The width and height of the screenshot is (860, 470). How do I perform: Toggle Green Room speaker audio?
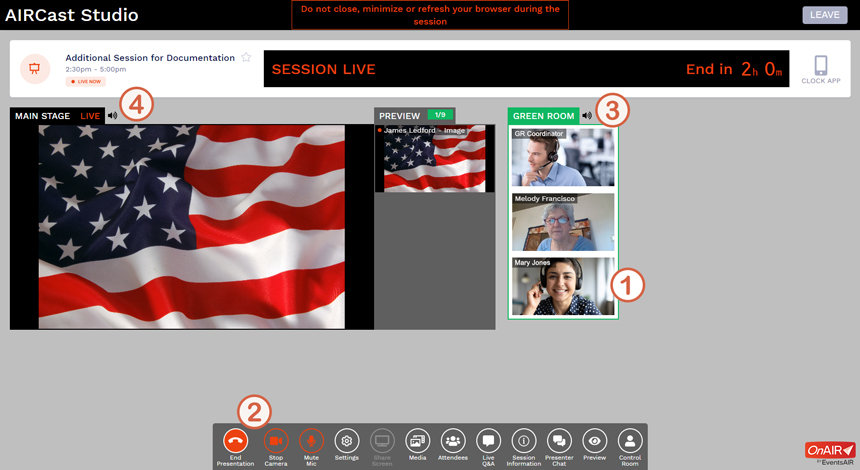pos(587,116)
